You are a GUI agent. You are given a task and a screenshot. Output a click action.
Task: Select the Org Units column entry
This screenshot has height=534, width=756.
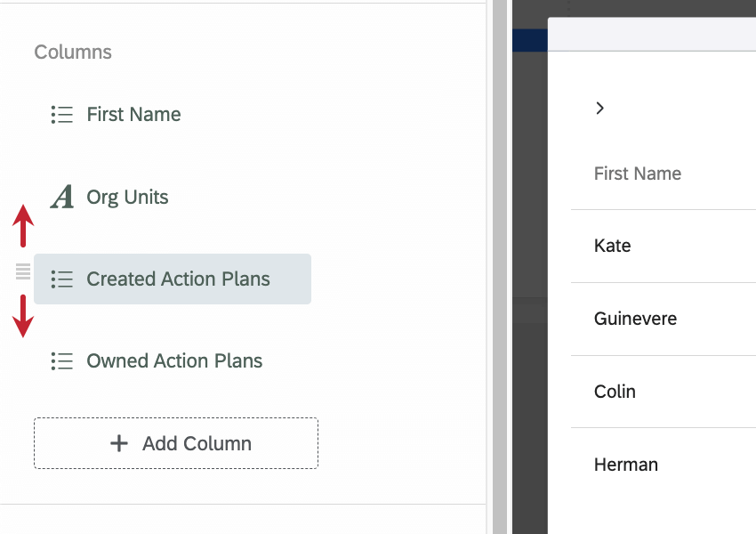[x=127, y=197]
